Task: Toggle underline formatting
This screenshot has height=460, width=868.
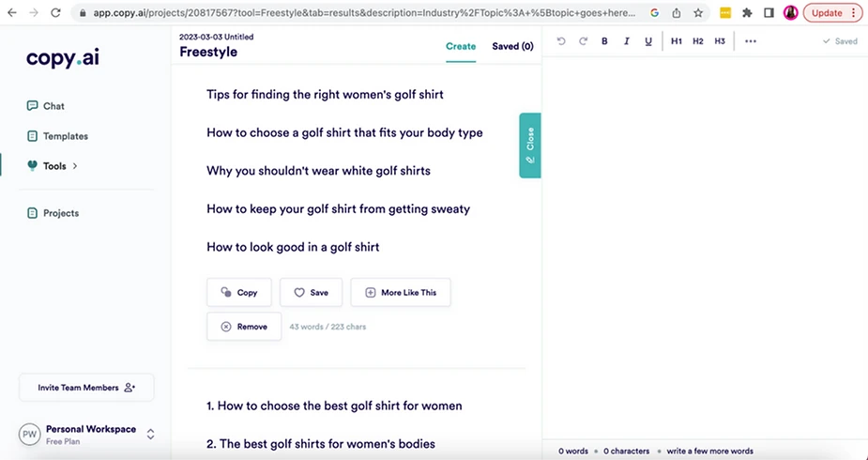Action: pos(648,41)
